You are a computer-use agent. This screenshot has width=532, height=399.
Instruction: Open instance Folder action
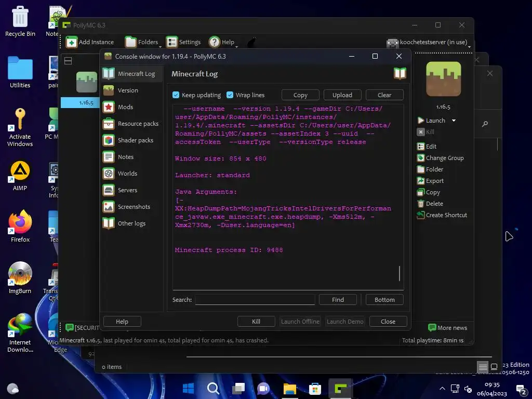click(x=430, y=169)
